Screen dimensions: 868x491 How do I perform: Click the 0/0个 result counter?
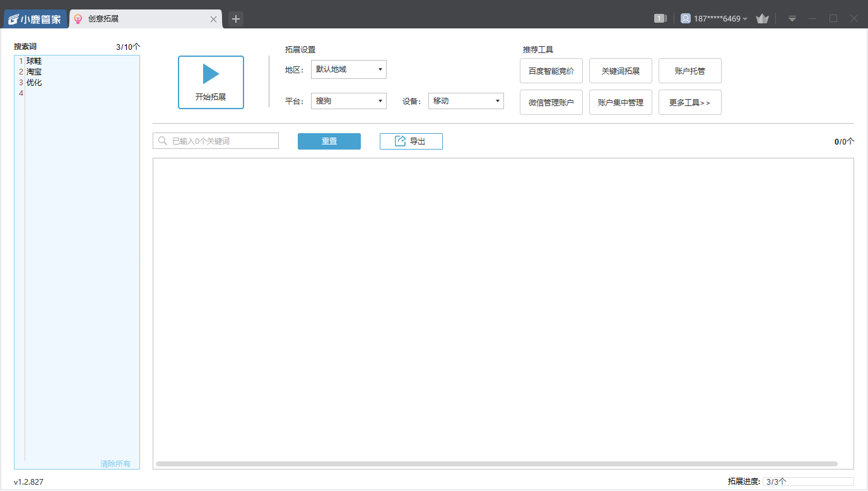coord(844,142)
